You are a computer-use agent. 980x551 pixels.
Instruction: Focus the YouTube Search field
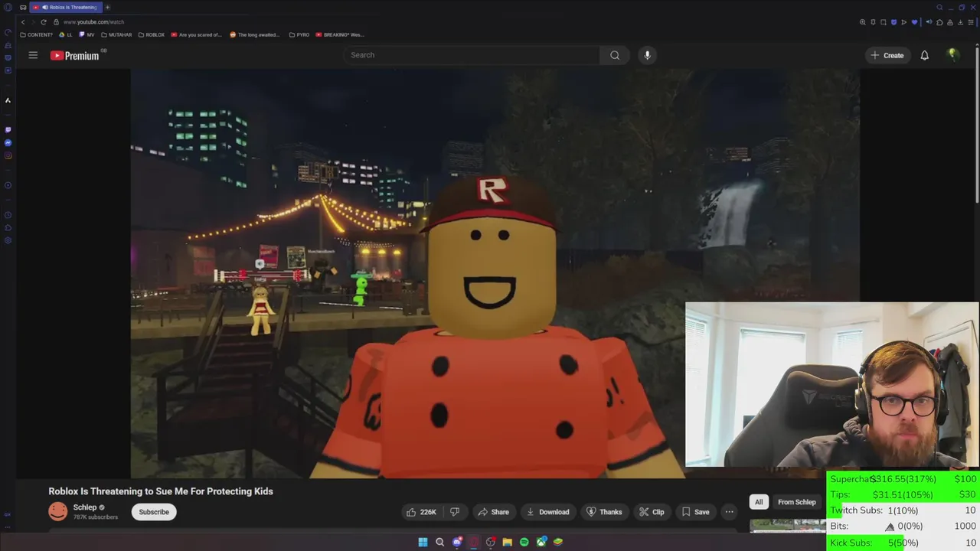point(472,55)
